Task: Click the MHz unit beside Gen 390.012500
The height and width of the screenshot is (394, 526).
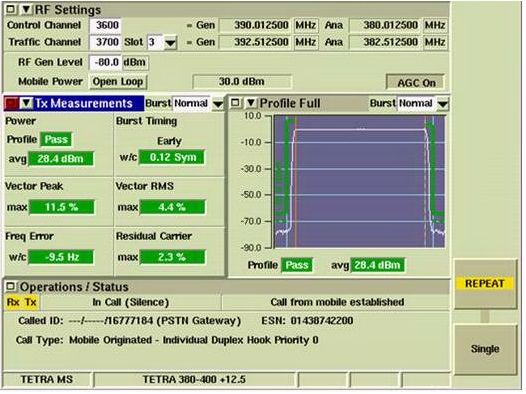Action: [306, 25]
